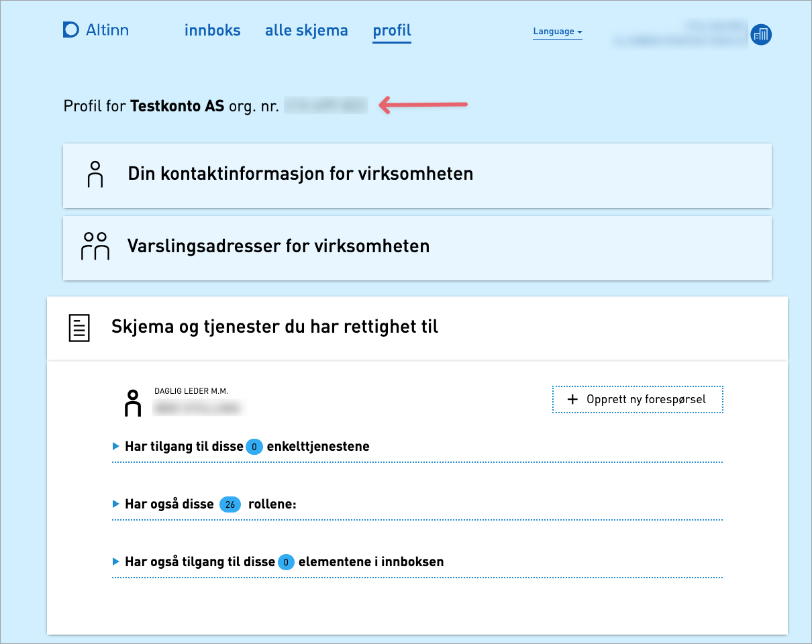Click Opprett ny forespørsel
812x644 pixels.
coord(637,399)
